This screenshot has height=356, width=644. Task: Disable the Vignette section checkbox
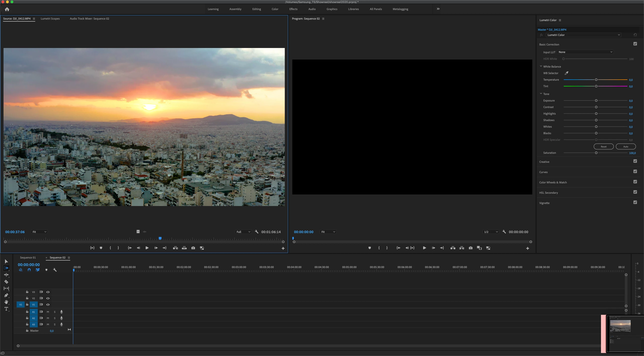[635, 202]
